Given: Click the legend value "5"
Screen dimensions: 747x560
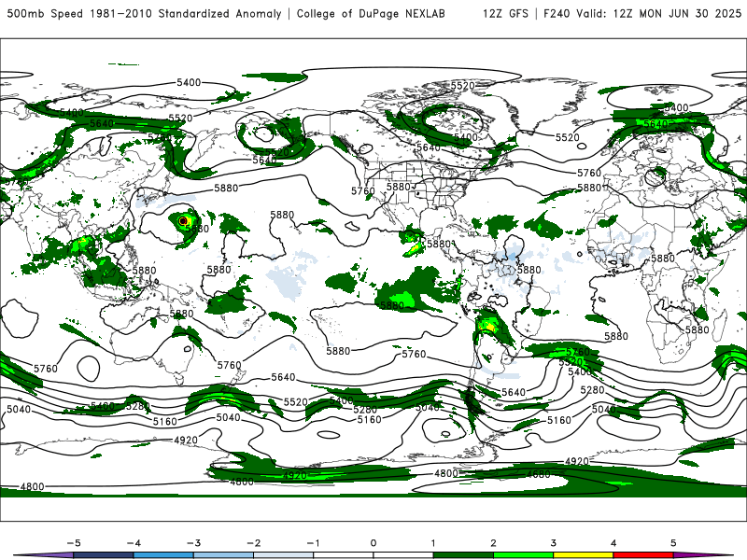Looking at the screenshot, I should coord(673,543).
